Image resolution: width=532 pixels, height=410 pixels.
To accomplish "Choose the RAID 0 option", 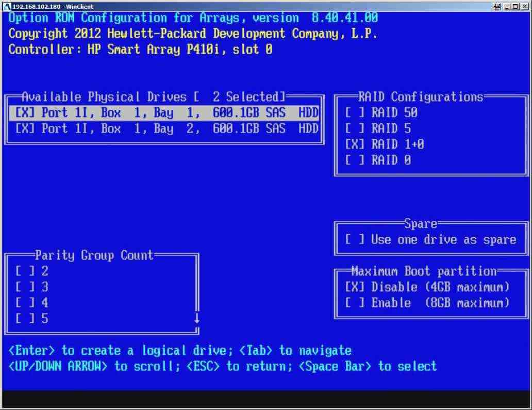I will point(378,160).
